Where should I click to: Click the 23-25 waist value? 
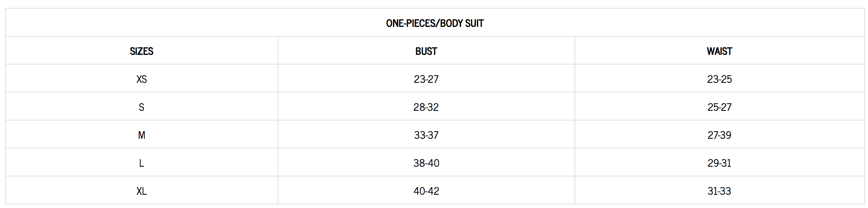(719, 79)
